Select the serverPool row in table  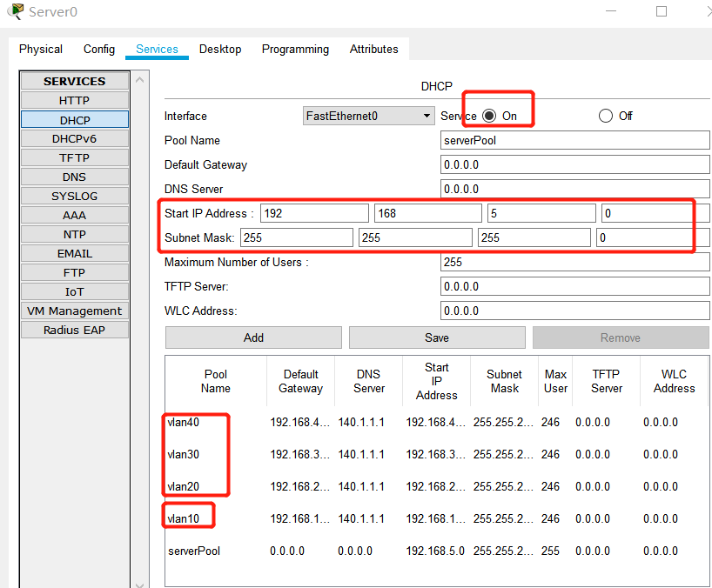click(x=194, y=551)
